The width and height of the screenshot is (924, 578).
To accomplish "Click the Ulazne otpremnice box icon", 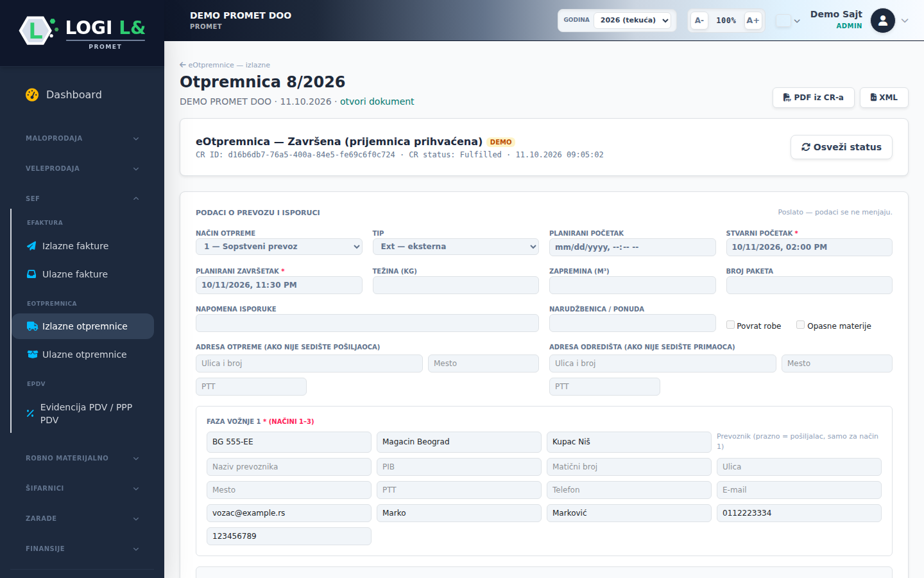I will coord(32,355).
